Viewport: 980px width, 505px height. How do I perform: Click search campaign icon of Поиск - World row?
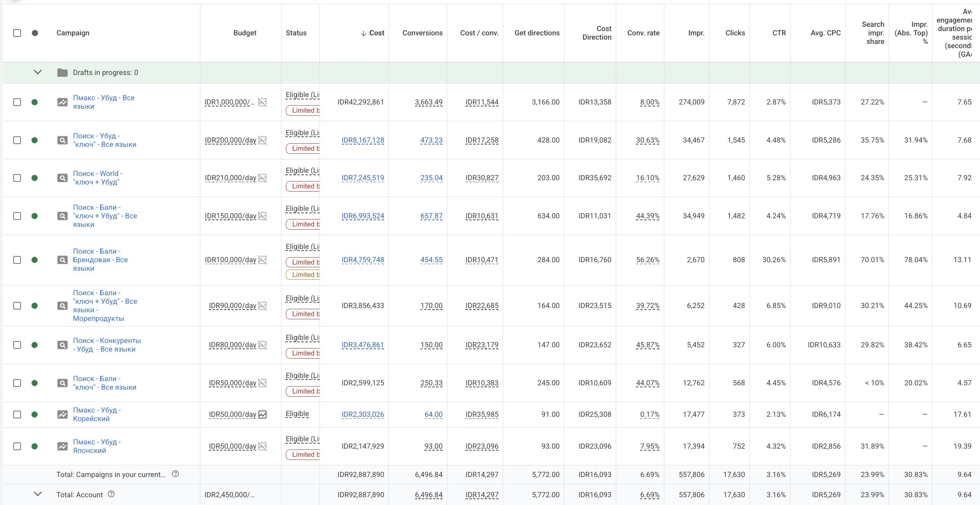coord(63,178)
